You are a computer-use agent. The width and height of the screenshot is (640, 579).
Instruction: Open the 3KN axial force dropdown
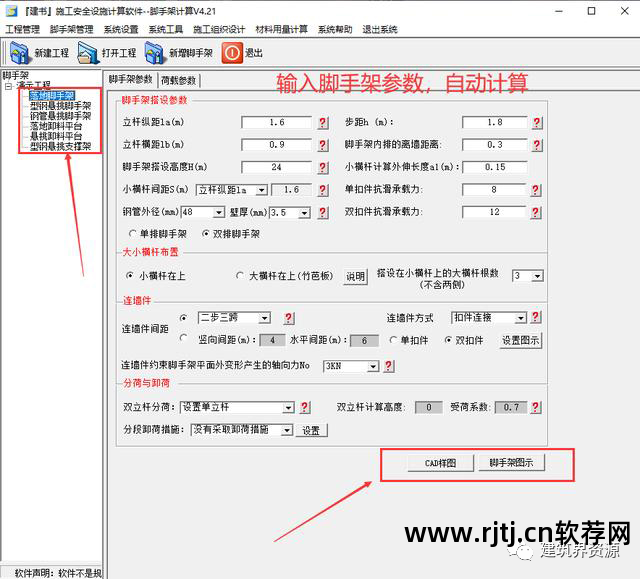point(373,366)
